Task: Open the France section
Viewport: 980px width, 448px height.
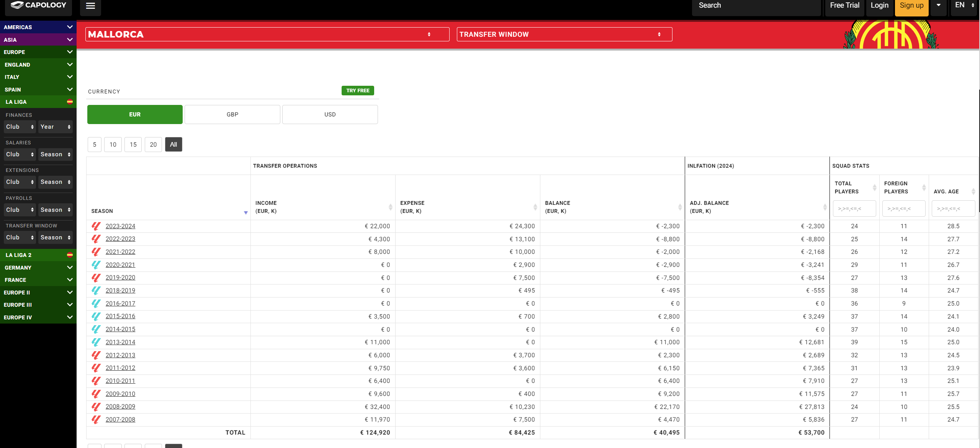Action: point(38,280)
